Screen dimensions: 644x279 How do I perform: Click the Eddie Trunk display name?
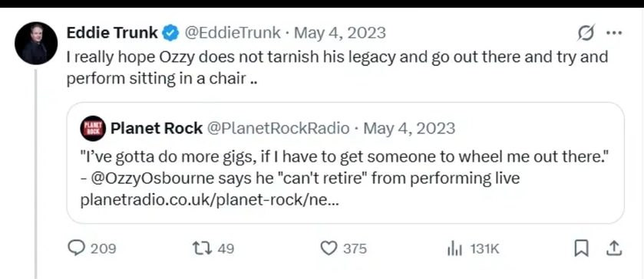(112, 32)
